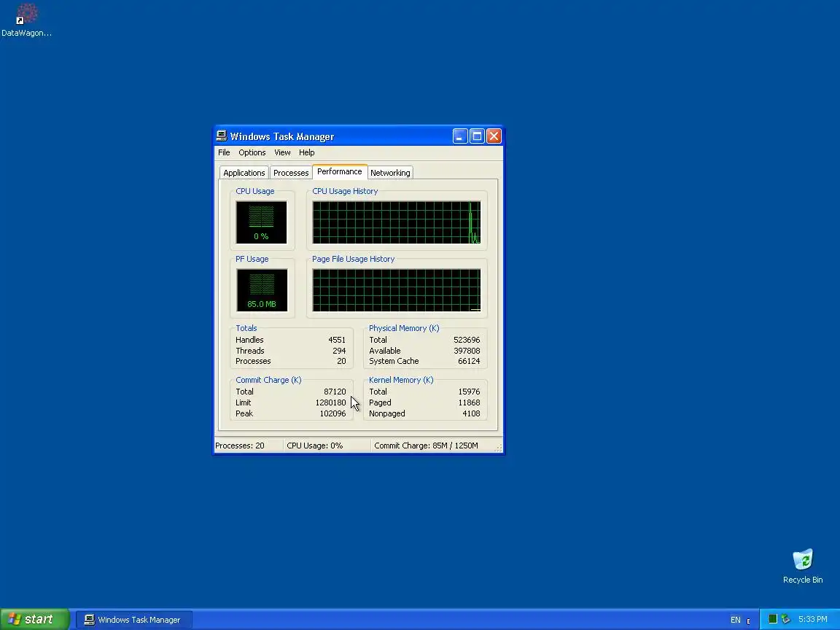
Task: Click Kernel Memory Nonpaged value 4108
Action: tap(471, 413)
